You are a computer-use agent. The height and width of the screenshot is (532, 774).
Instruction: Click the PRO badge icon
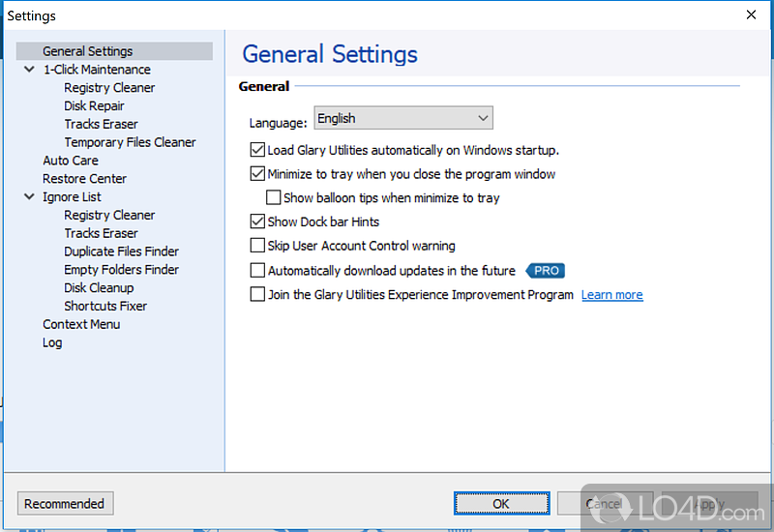545,271
